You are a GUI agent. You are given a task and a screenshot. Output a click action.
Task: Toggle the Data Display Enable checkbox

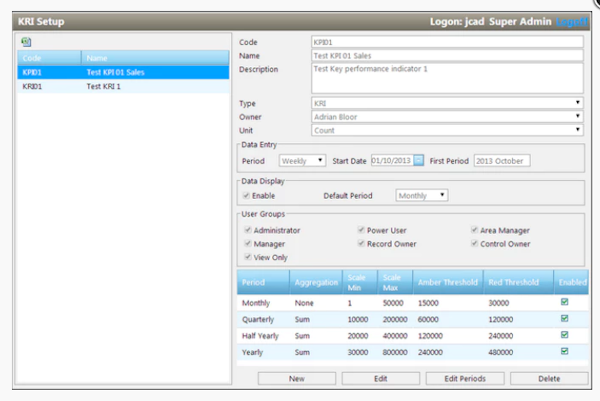[x=246, y=196]
